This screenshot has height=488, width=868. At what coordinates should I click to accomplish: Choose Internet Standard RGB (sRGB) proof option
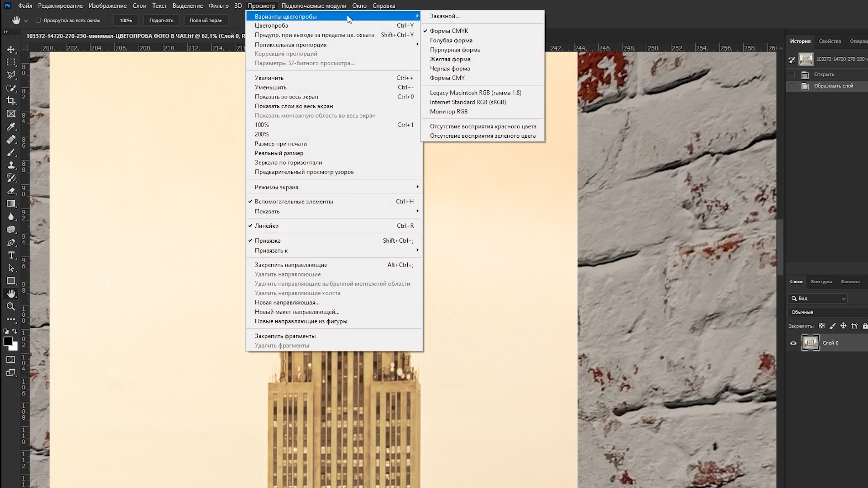pyautogui.click(x=468, y=102)
